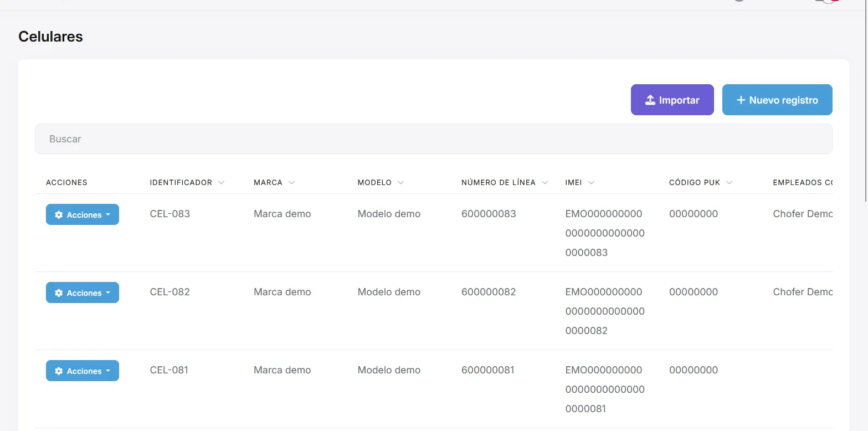The height and width of the screenshot is (431, 868).
Task: Sort by Identificador column chevron
Action: [222, 182]
